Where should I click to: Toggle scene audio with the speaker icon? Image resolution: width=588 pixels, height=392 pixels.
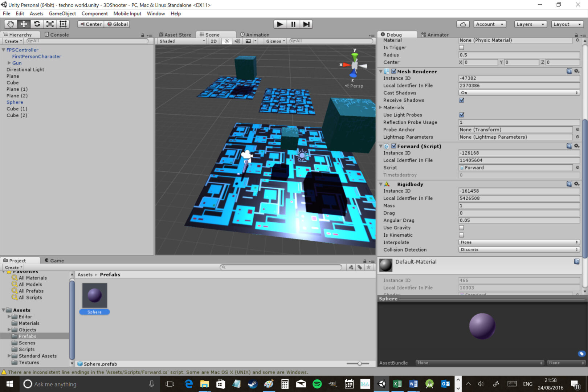[x=237, y=41]
